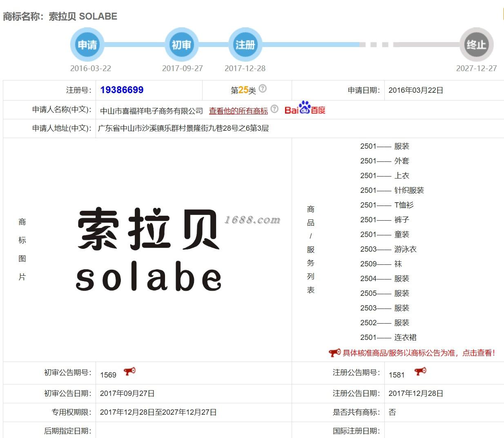Screen dimensions: 504x438
Task: Click the 注册 stage circle
Action: (x=245, y=45)
